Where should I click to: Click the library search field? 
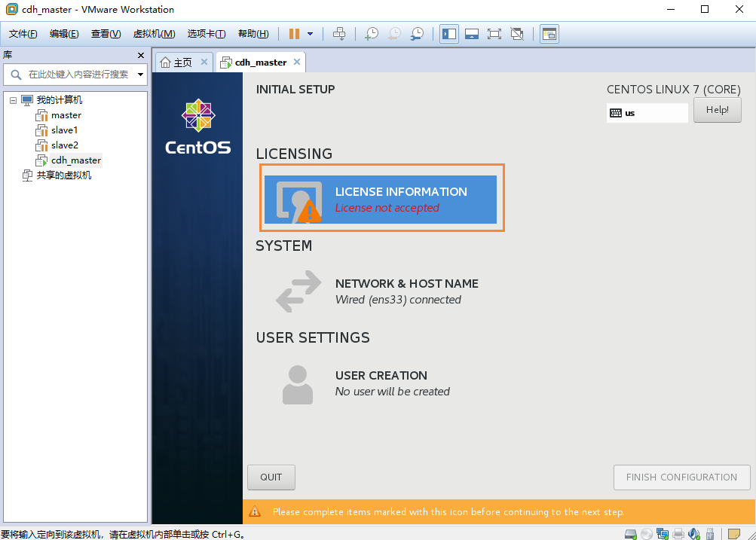point(78,75)
